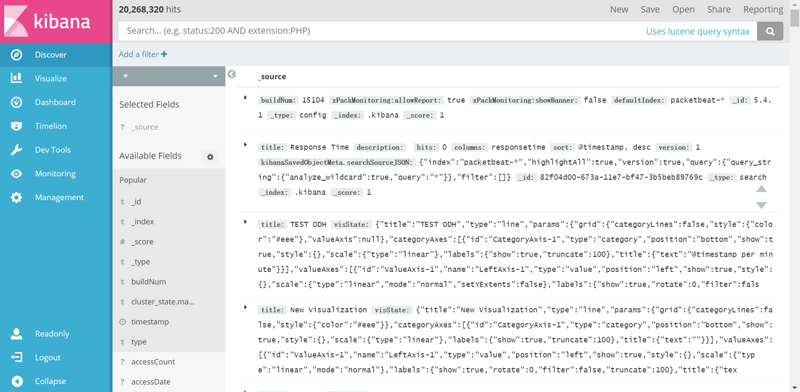Image resolution: width=800 pixels, height=392 pixels.
Task: Focus the Search query input field
Action: pyautogui.click(x=382, y=31)
